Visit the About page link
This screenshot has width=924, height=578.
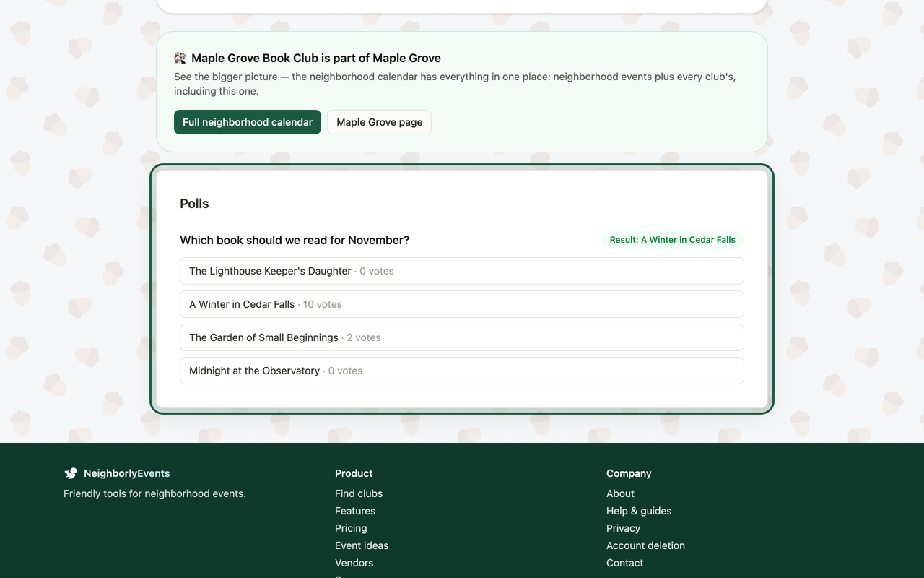(621, 493)
